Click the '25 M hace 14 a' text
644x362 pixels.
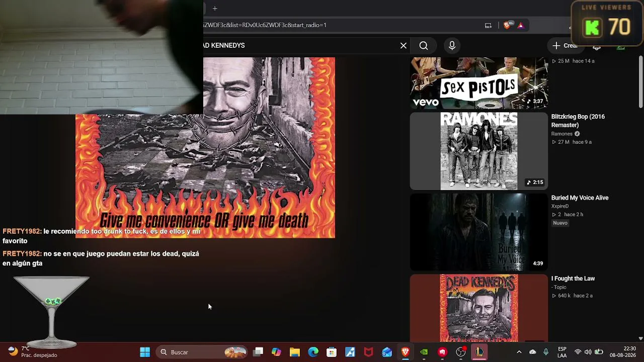click(573, 61)
